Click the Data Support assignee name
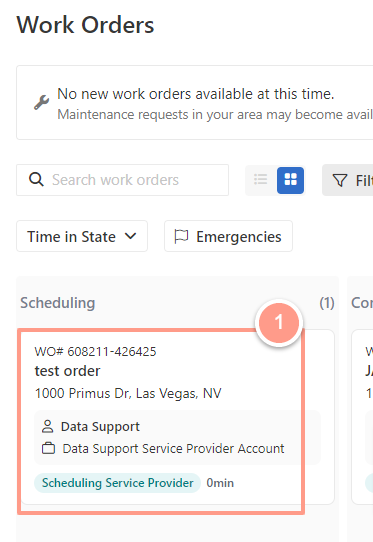Viewport: 373px width, 542px height. tap(100, 427)
